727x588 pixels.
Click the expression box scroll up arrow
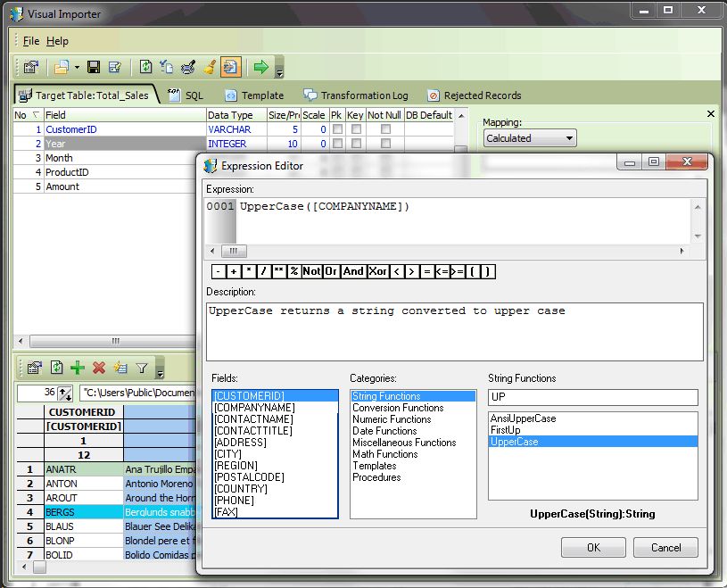[x=698, y=207]
